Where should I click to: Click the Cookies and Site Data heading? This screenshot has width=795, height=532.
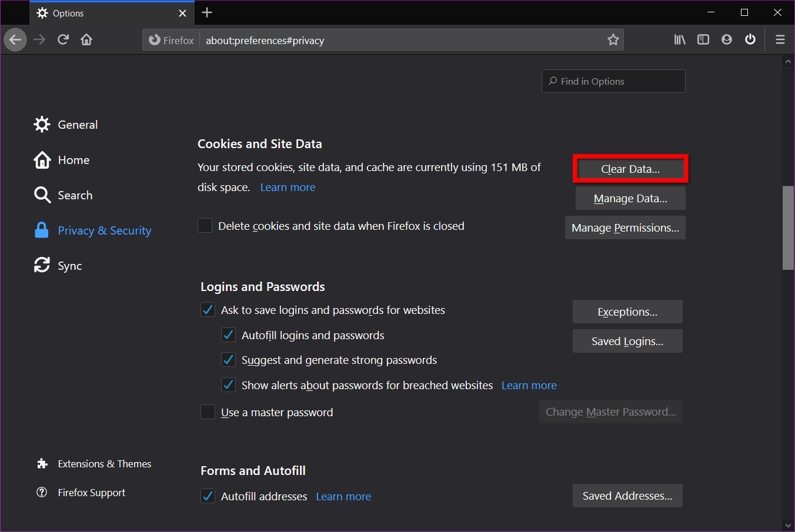[x=260, y=144]
